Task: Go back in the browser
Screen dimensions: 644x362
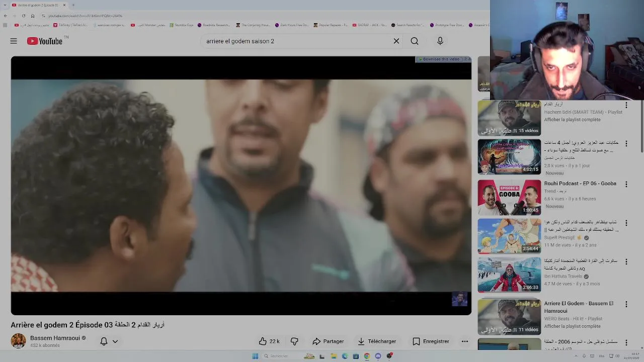Action: (6, 16)
